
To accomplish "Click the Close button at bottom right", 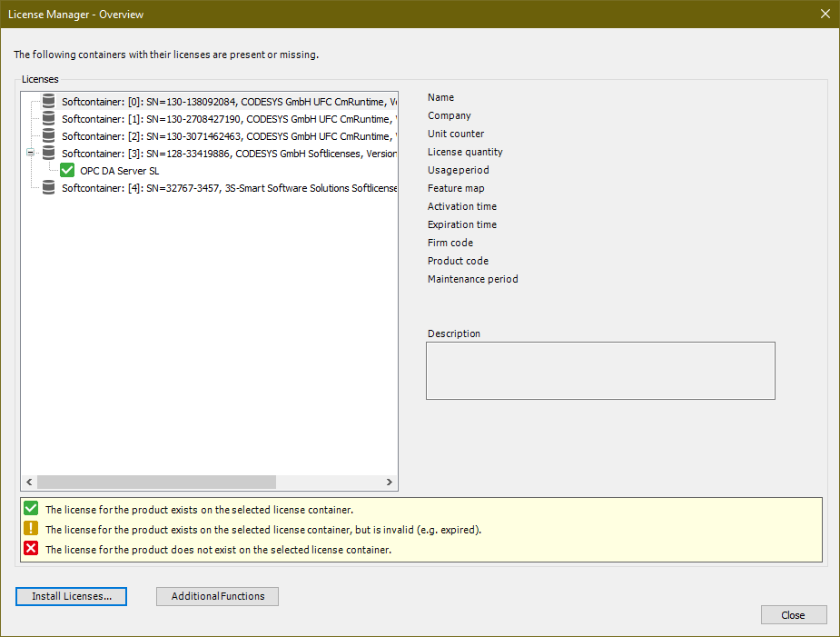I will tap(793, 614).
